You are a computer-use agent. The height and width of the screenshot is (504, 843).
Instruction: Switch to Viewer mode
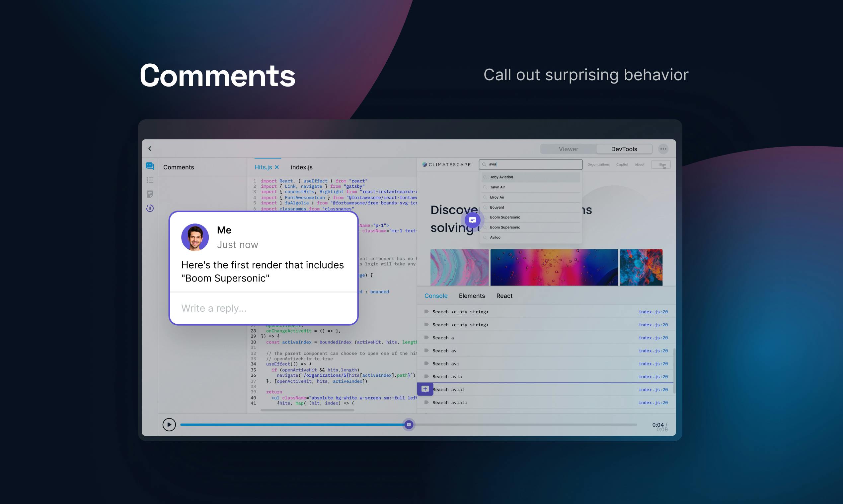[568, 149]
